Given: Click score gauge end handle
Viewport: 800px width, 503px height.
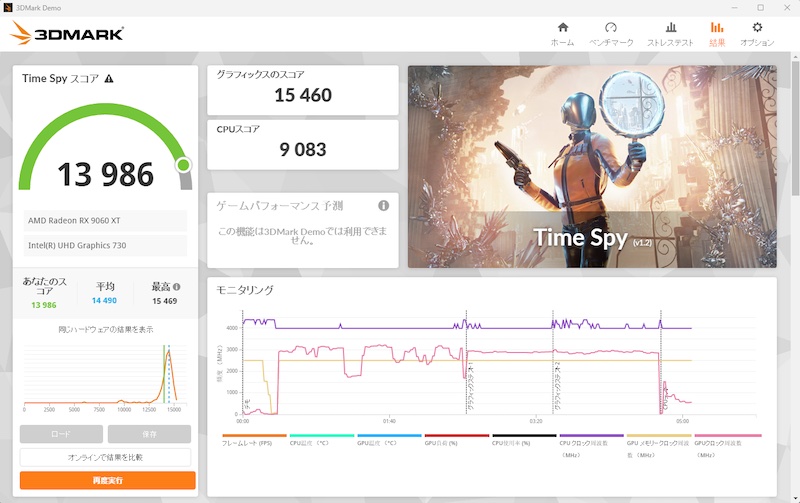Looking at the screenshot, I should 184,165.
